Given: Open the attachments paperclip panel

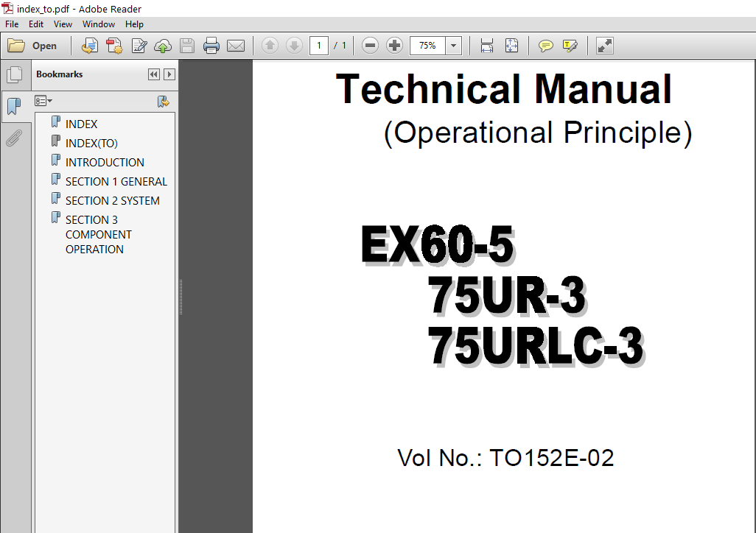Looking at the screenshot, I should 14,138.
